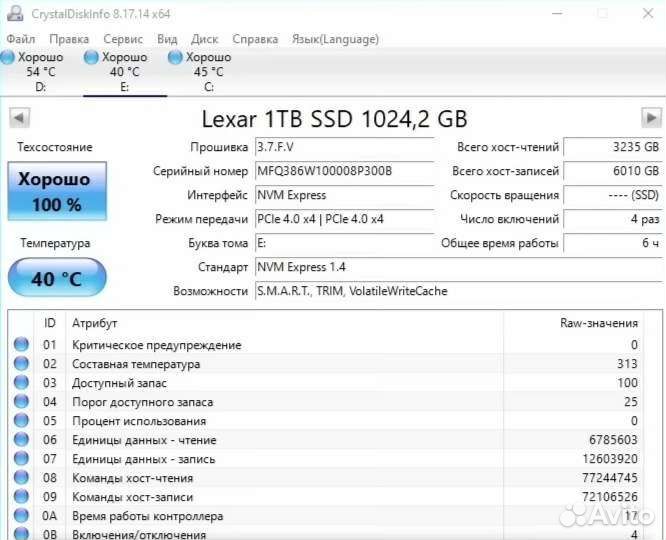Click raw value 72106526
This screenshot has height=540, width=666.
pos(610,497)
